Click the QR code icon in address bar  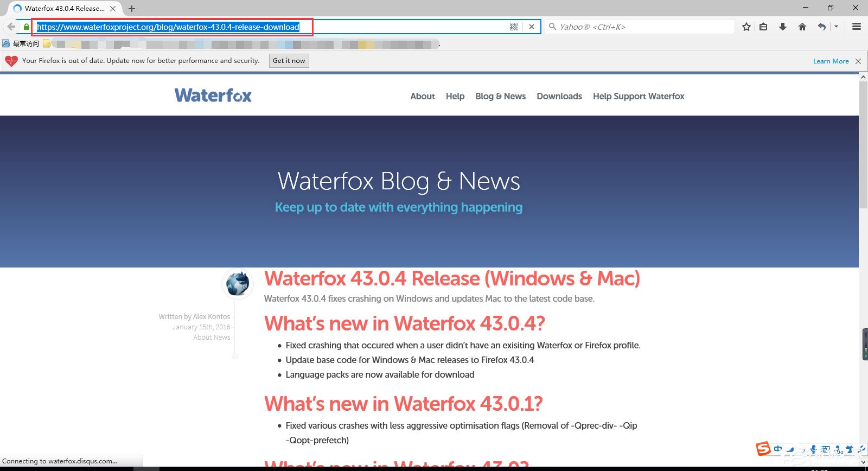point(514,27)
